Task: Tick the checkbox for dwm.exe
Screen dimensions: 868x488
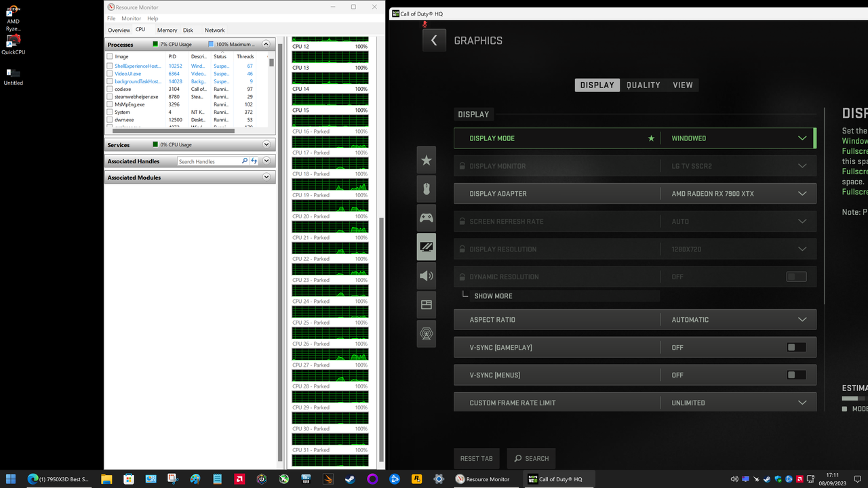Action: click(110, 120)
